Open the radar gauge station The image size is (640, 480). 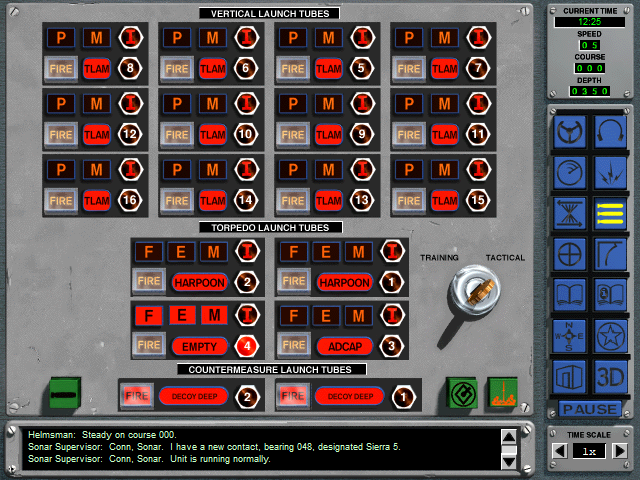(570, 172)
